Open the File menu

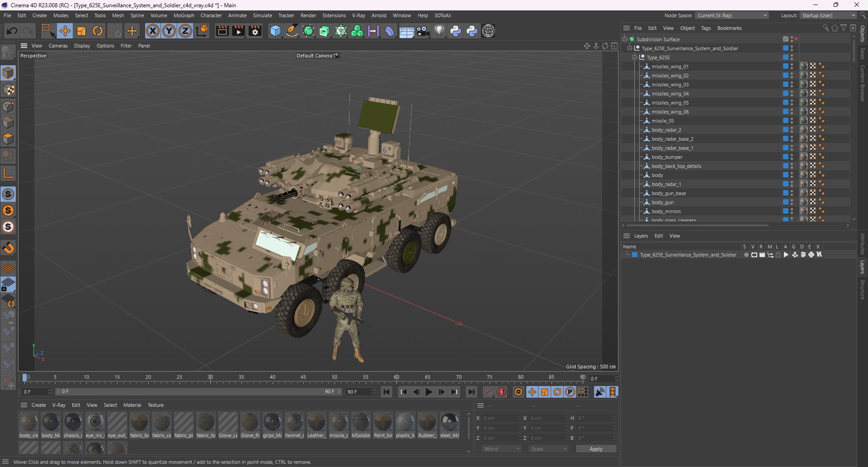(x=7, y=15)
